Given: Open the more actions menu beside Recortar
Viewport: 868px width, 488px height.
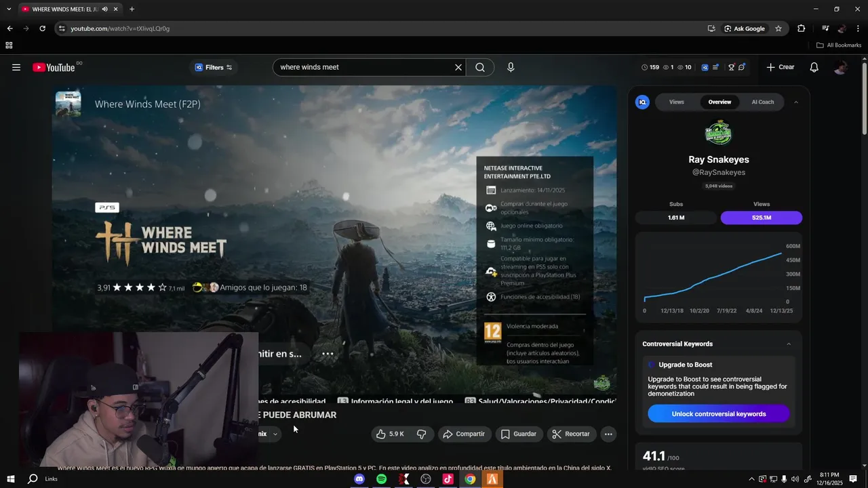Looking at the screenshot, I should point(608,434).
